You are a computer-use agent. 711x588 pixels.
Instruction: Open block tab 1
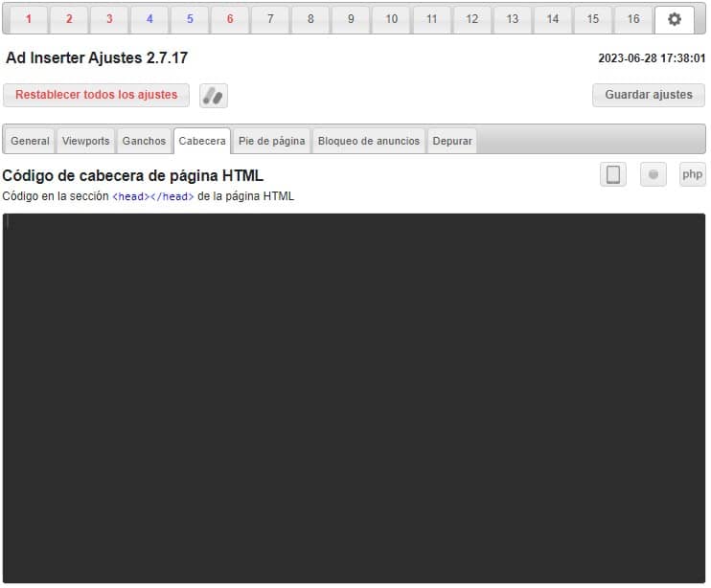point(29,19)
